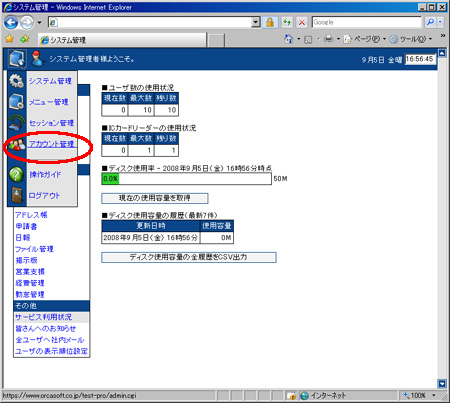This screenshot has width=450, height=403.
Task: Click the Google search input field
Action: (x=367, y=22)
